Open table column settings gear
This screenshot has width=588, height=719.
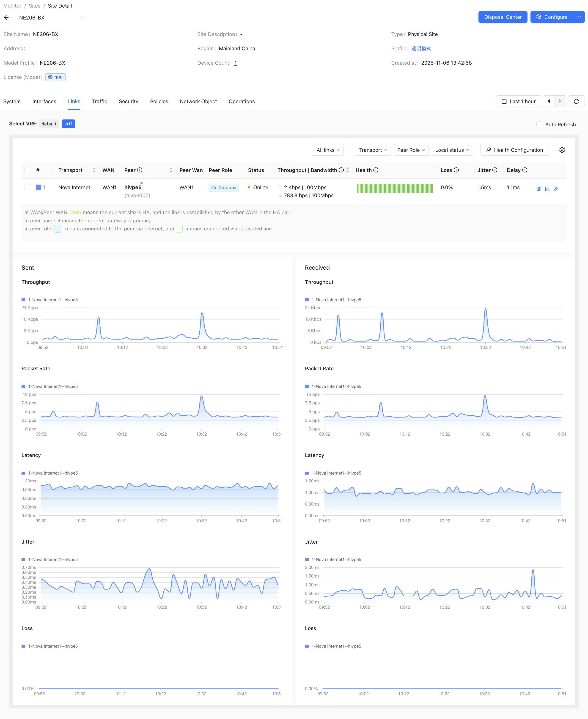(562, 150)
